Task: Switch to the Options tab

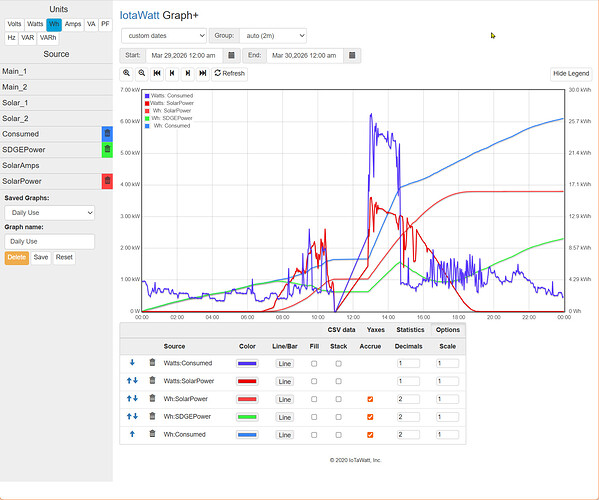Action: click(448, 330)
